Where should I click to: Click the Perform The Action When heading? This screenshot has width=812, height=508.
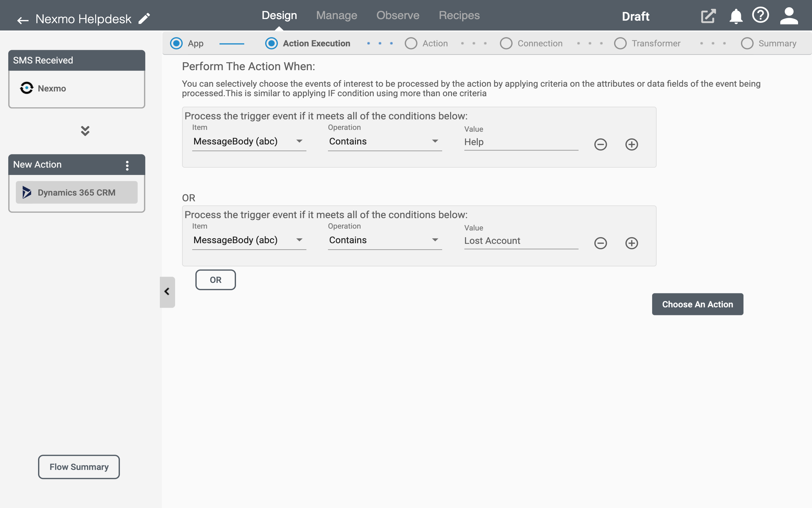[248, 67]
